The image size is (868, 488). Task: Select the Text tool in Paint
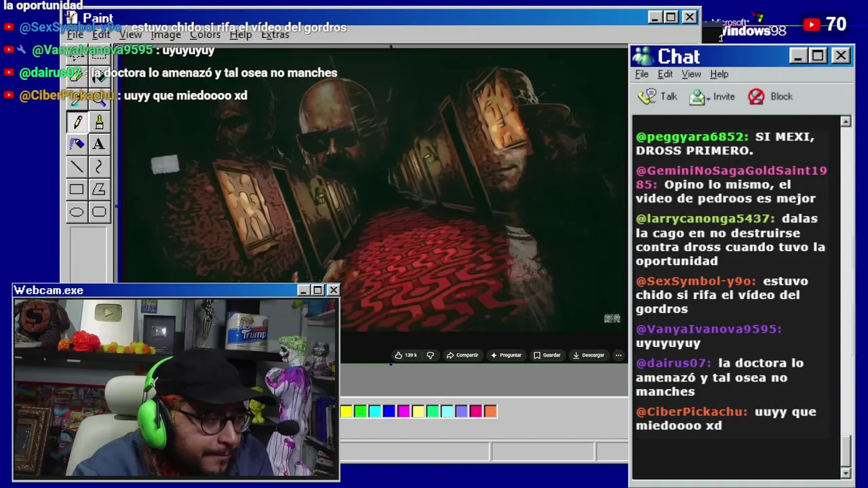[99, 144]
